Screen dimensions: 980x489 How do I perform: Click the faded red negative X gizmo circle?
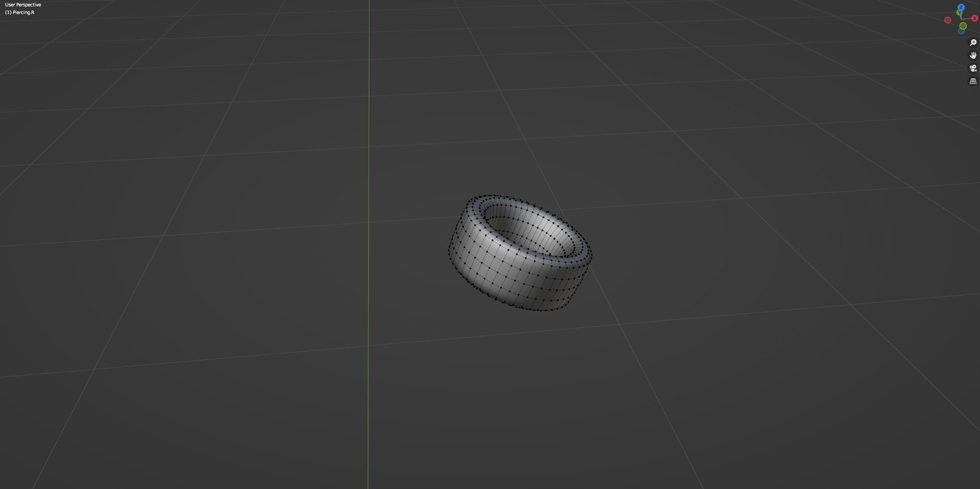(x=948, y=20)
